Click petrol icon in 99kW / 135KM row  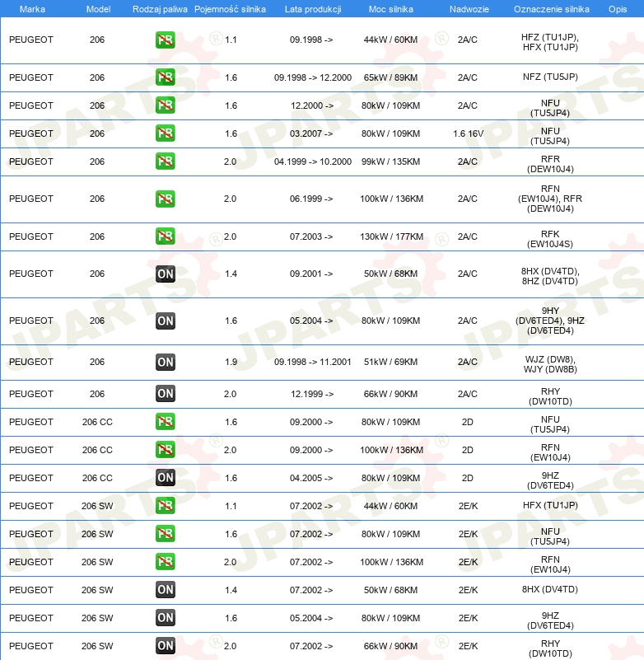[166, 161]
